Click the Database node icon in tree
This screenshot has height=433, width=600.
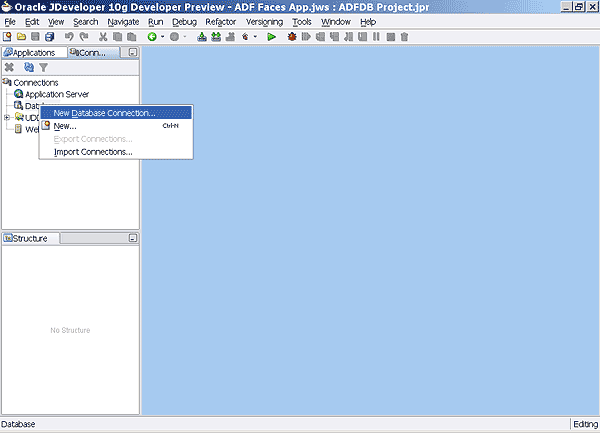(18, 105)
